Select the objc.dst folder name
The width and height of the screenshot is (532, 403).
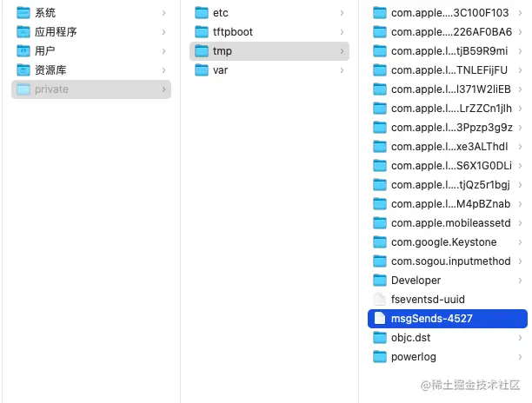coord(410,338)
